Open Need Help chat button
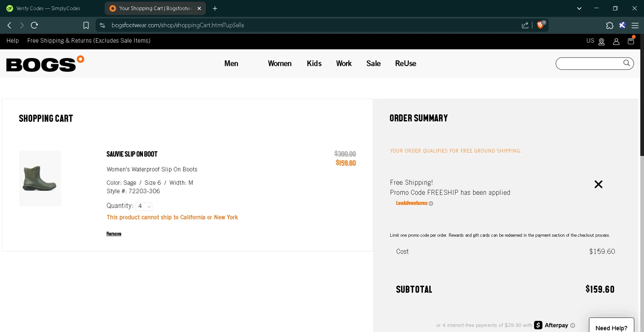The height and width of the screenshot is (332, 644). click(x=611, y=326)
